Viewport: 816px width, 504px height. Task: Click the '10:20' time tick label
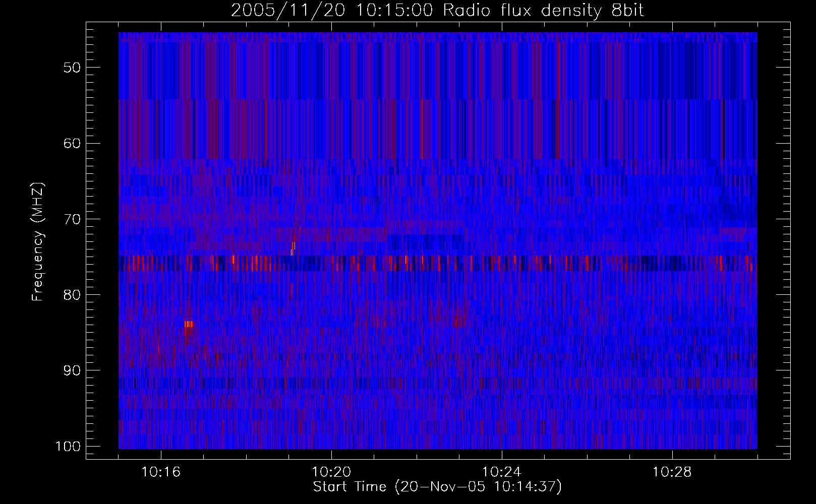331,472
